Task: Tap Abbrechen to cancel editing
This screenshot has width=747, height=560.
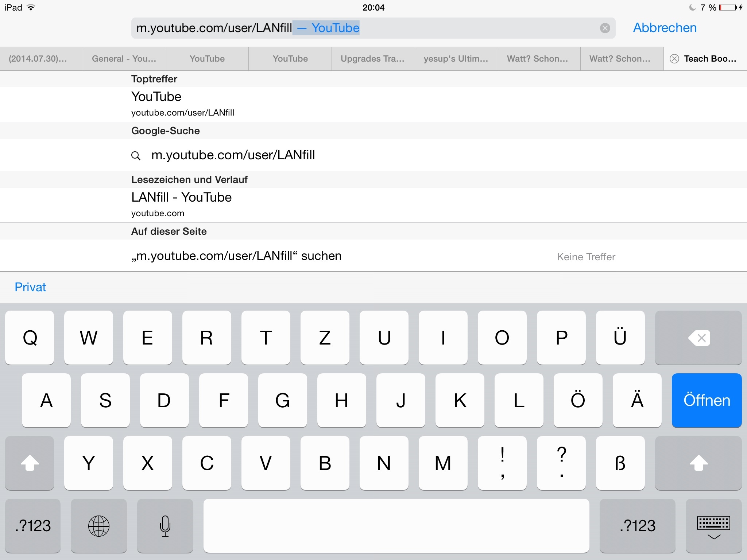Action: click(664, 28)
